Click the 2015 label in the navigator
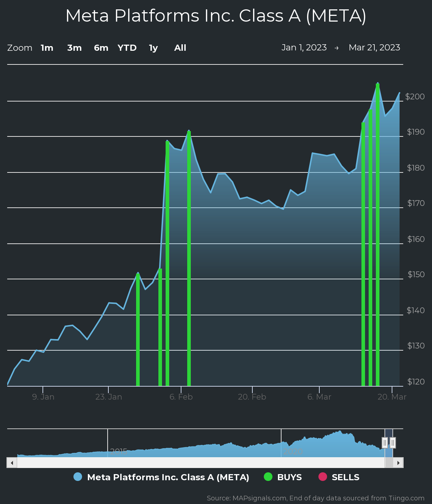The image size is (432, 504). click(119, 451)
